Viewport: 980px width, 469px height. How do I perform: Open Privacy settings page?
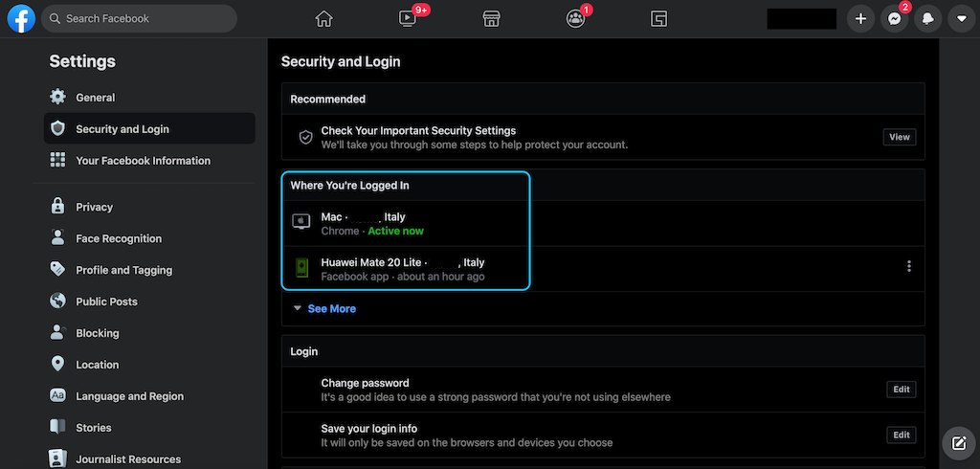coord(149,207)
